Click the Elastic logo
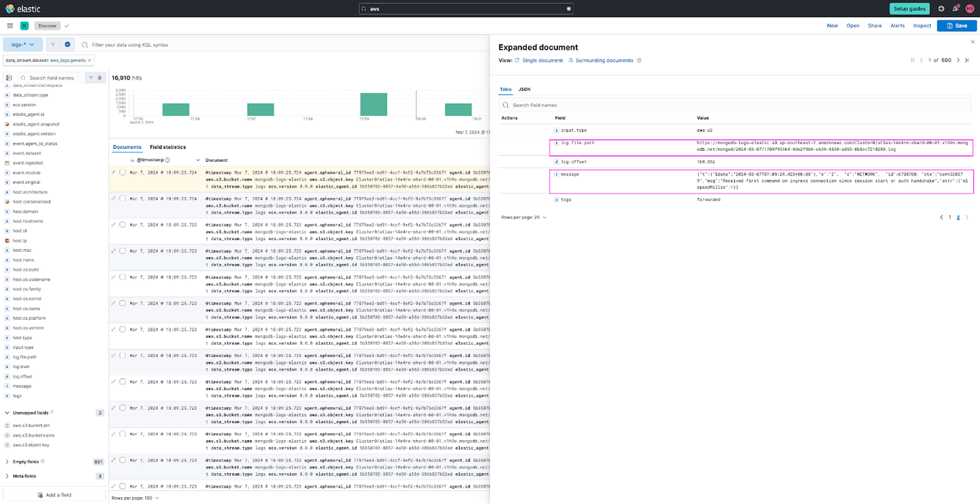The width and height of the screenshot is (980, 504). 22,8
